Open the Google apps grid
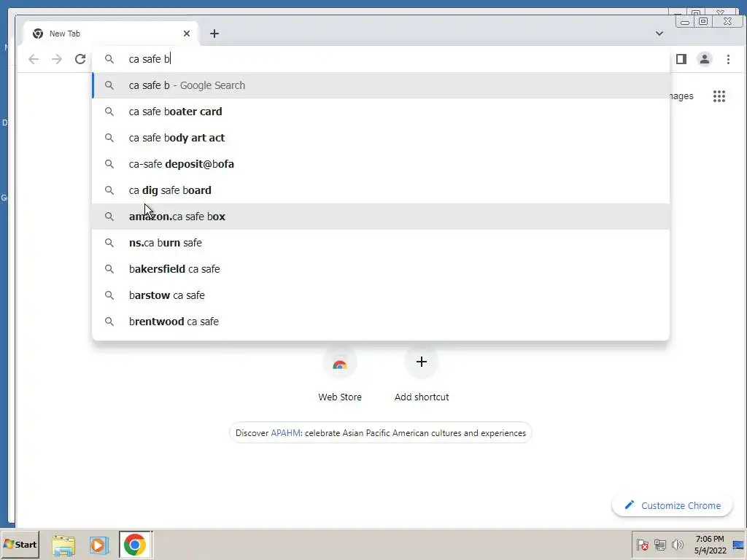The width and height of the screenshot is (747, 560). (x=719, y=96)
